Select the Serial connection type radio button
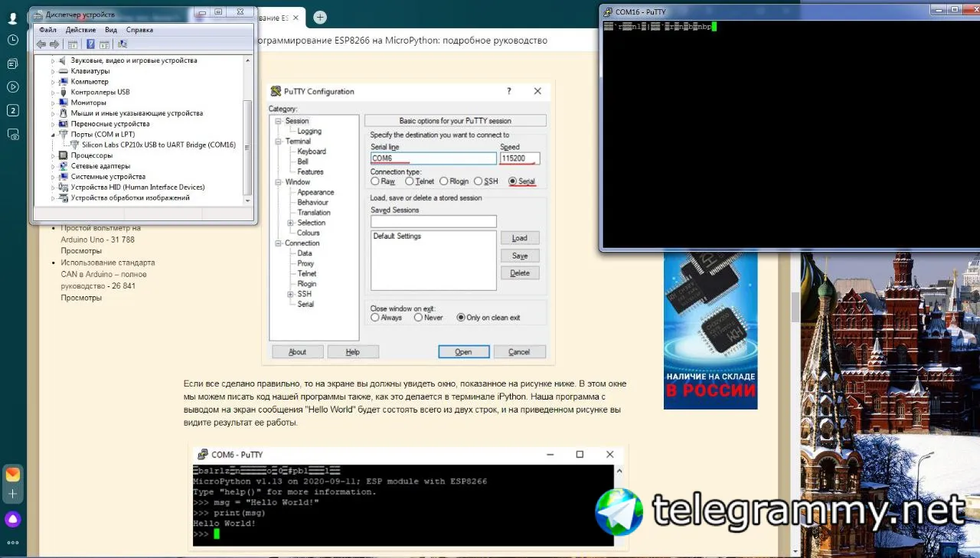The width and height of the screenshot is (980, 558). (512, 181)
